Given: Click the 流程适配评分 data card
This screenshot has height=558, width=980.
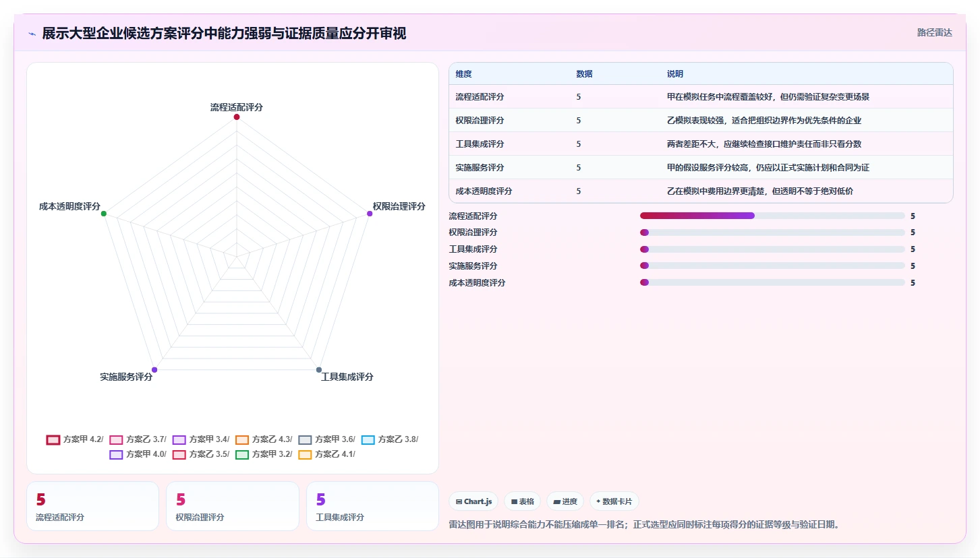Looking at the screenshot, I should point(92,506).
